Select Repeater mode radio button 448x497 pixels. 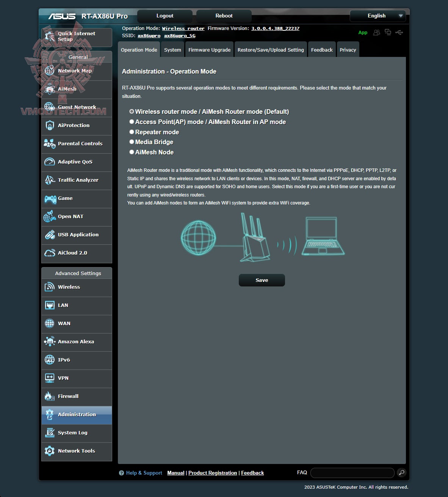132,132
